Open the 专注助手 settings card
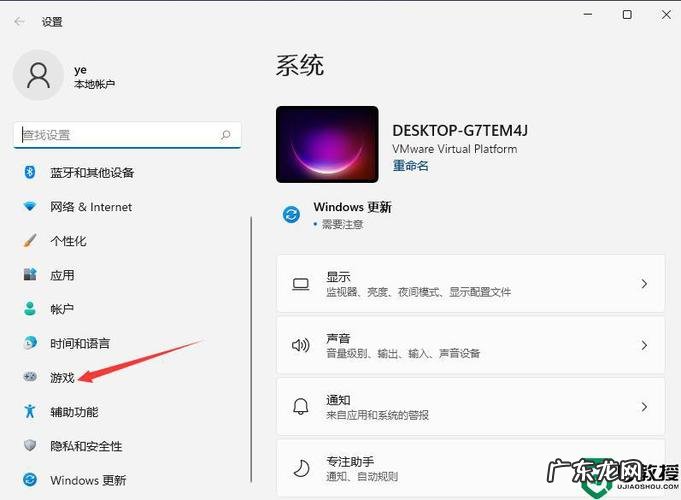681x500 pixels. (471, 468)
